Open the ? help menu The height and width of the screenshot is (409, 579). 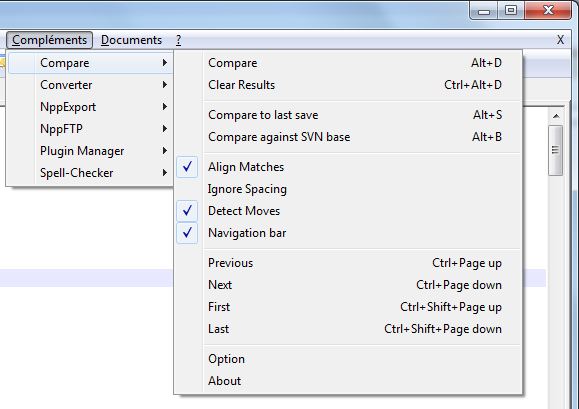(x=178, y=40)
